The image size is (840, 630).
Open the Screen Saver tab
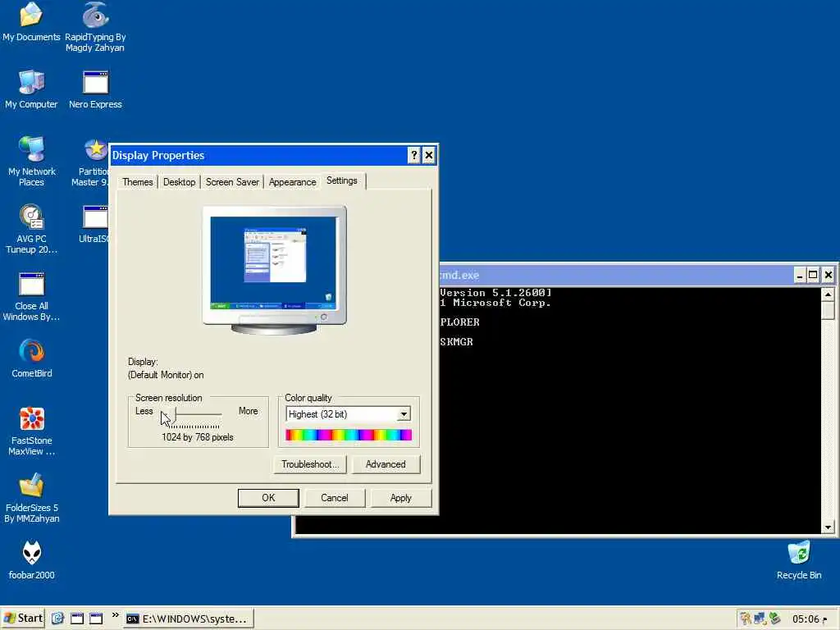click(232, 182)
